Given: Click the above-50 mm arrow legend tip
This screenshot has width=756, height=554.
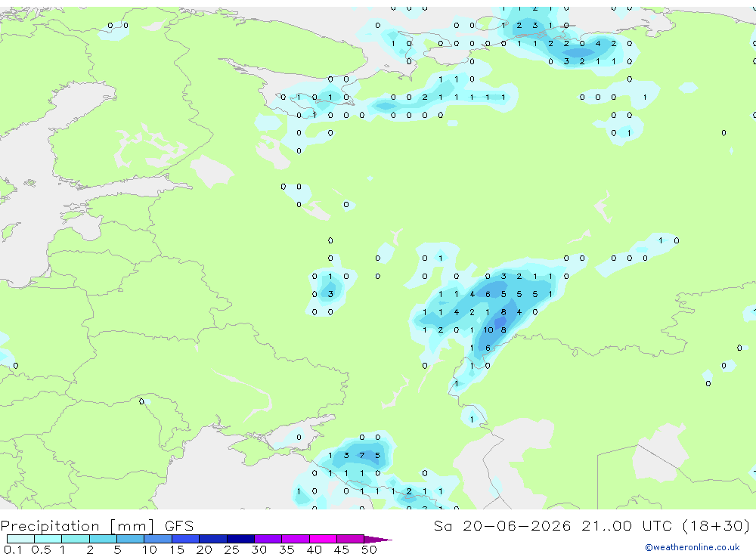Looking at the screenshot, I should tap(378, 539).
